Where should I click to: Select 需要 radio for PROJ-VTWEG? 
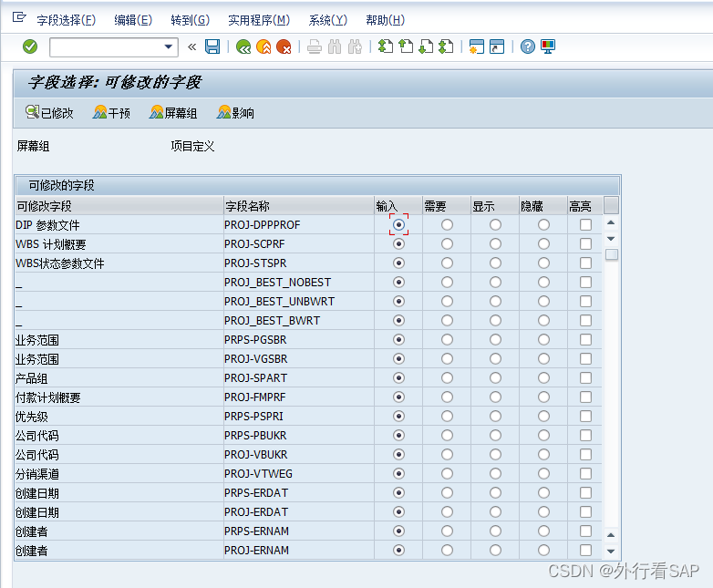447,473
